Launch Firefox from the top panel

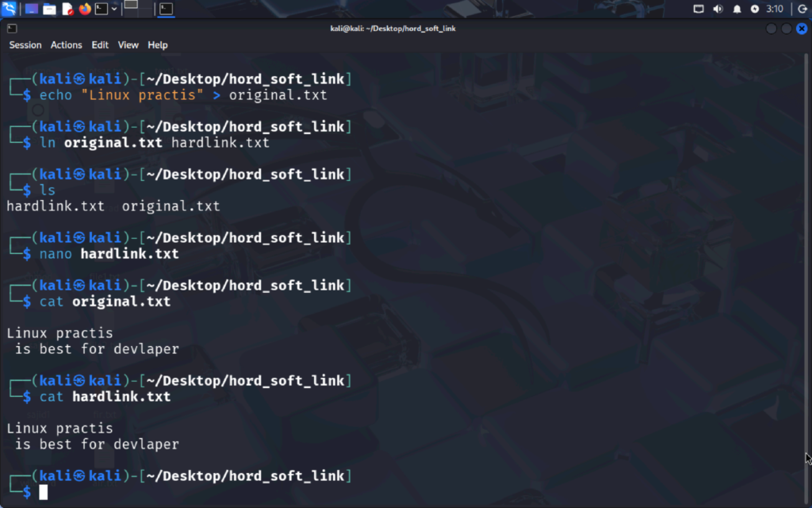tap(85, 10)
